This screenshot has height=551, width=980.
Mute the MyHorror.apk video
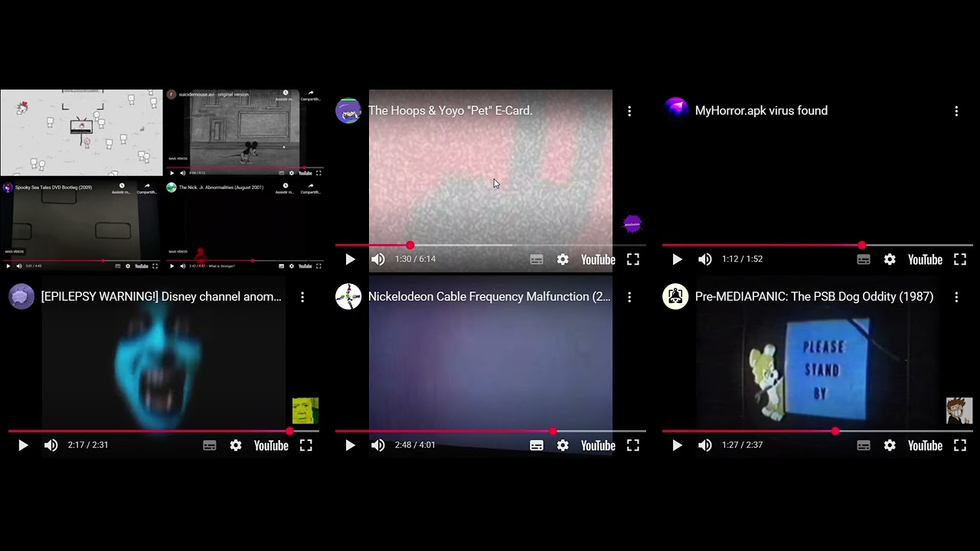pyautogui.click(x=705, y=259)
